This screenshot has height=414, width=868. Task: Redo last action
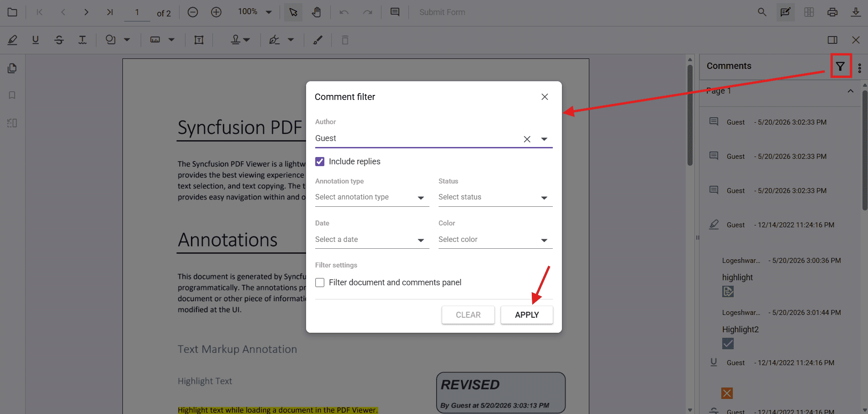368,12
